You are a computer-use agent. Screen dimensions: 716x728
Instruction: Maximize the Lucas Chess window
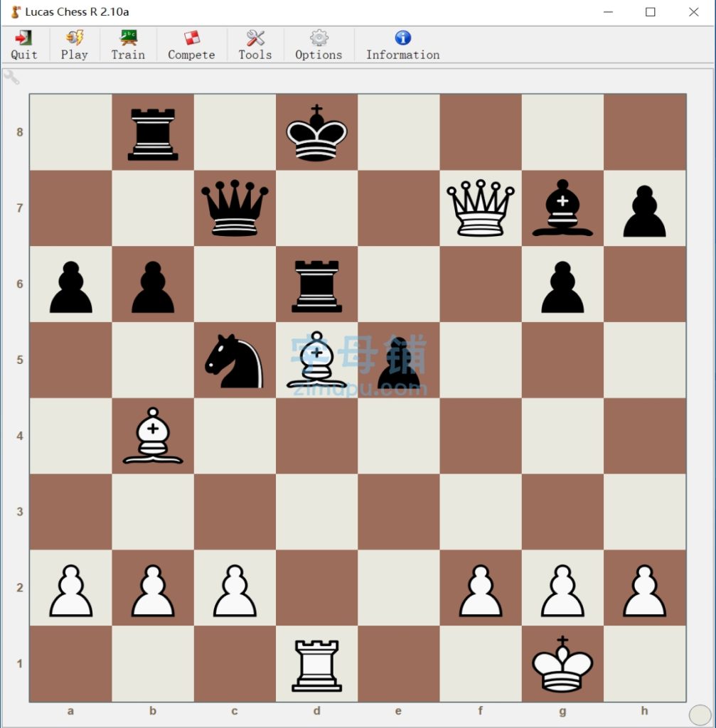point(651,12)
